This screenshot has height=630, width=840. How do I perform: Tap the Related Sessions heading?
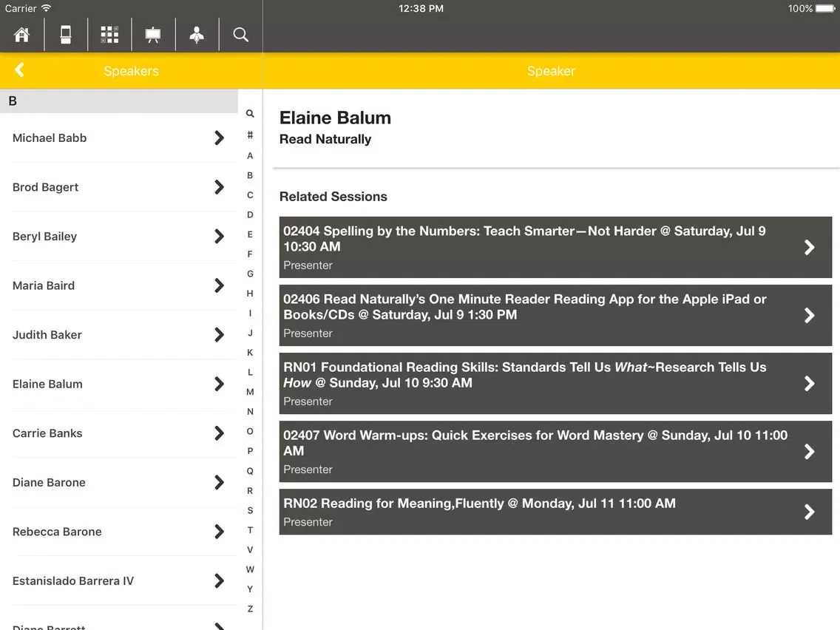point(333,197)
